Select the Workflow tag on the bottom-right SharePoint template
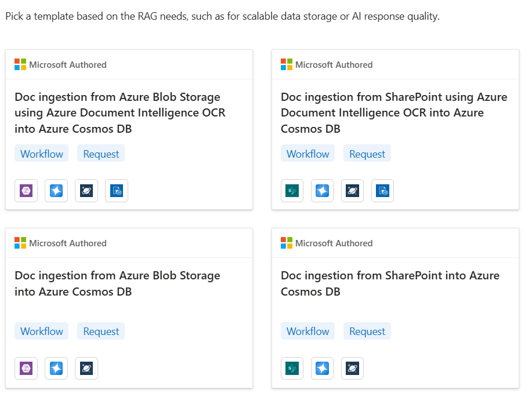This screenshot has height=397, width=532. point(307,331)
